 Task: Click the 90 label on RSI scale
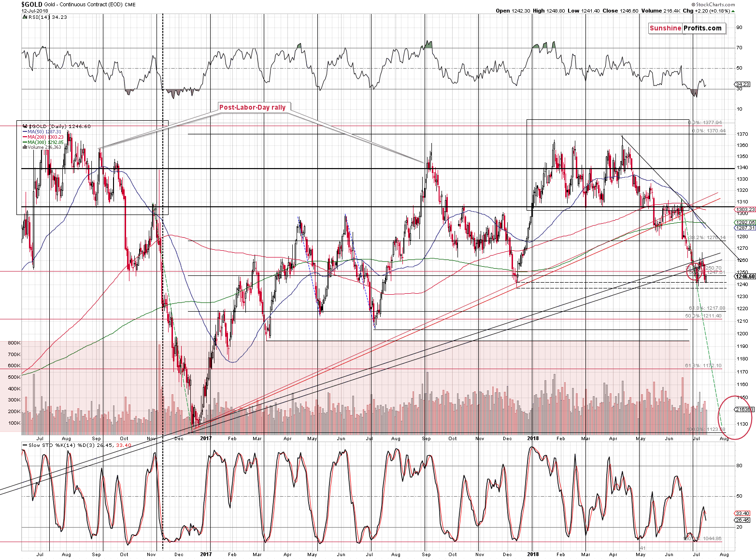coord(740,27)
